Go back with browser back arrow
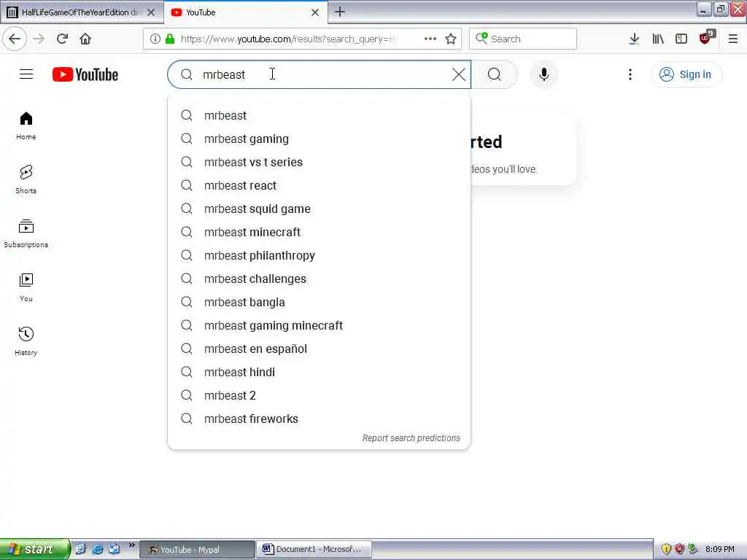Viewport: 747px width, 560px height. [x=15, y=39]
